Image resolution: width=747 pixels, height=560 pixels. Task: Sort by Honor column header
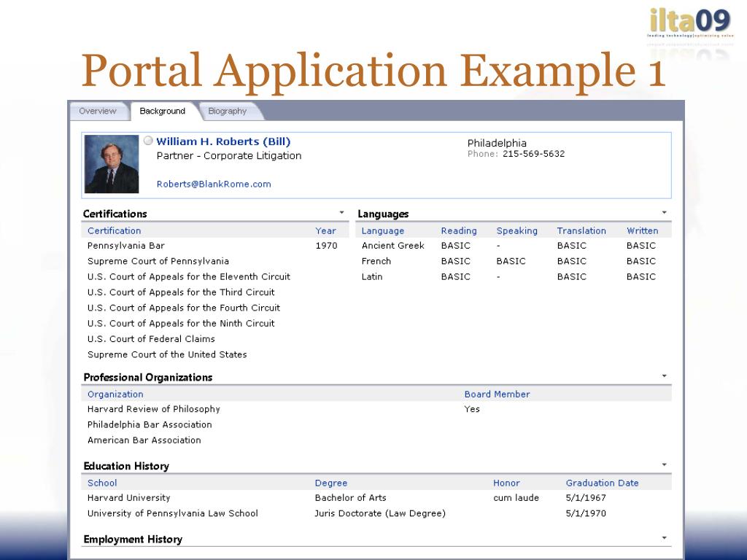point(506,483)
